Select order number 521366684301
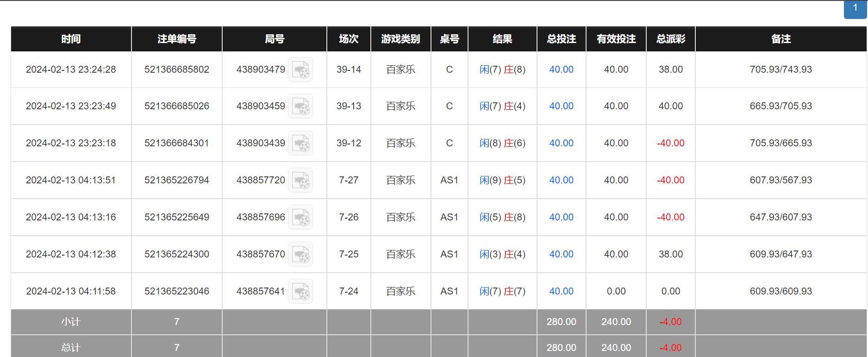Screen dimensions: 868x357 pos(177,143)
